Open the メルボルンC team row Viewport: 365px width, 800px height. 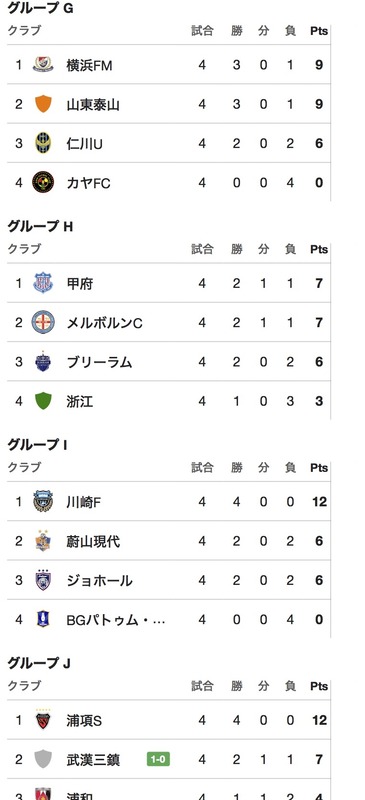coord(168,322)
